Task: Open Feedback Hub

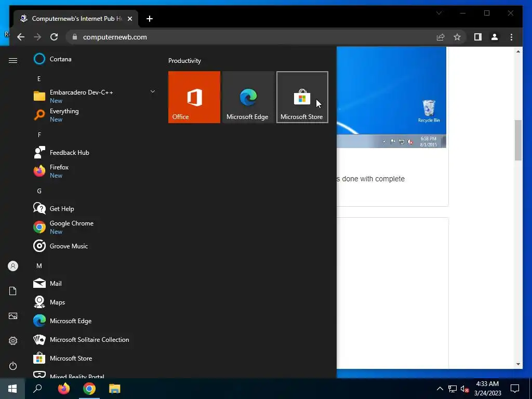Action: pos(94,153)
